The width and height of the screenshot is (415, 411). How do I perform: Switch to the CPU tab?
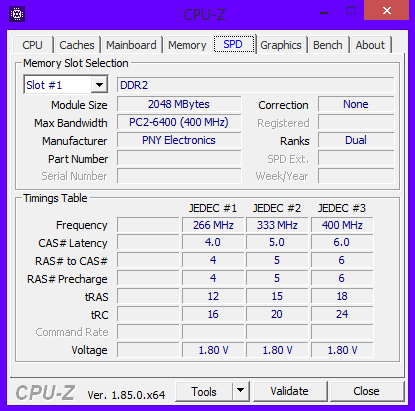pos(32,45)
